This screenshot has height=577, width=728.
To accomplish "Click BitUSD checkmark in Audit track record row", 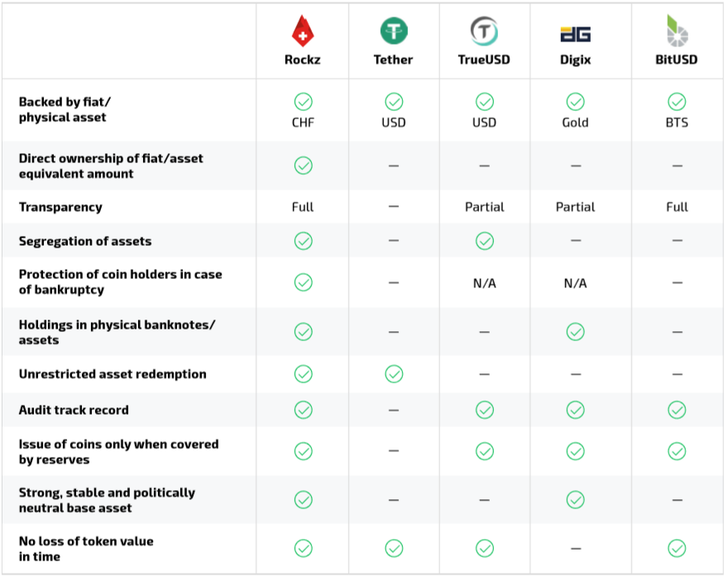I will click(x=677, y=410).
